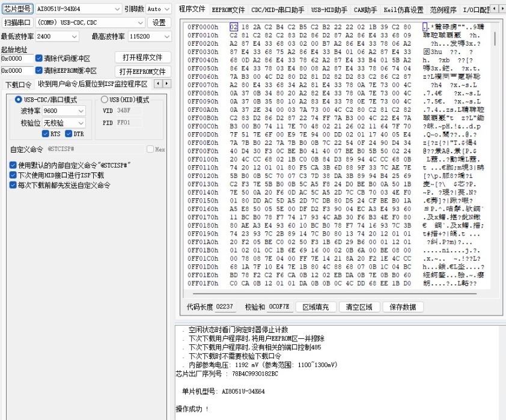This screenshot has height=420, width=506.
Task: Open the COM9 USB-CDC port dropdown
Action: [90, 23]
